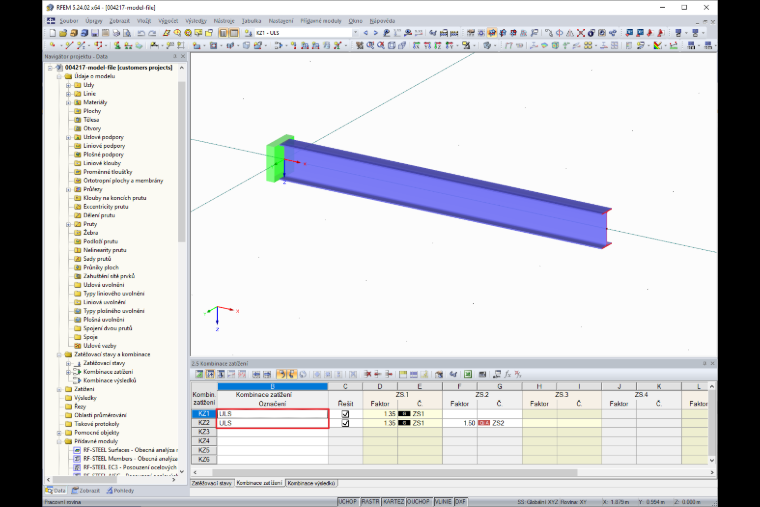This screenshot has height=507, width=760.
Task: Open the Data navigator tab
Action: (x=55, y=491)
